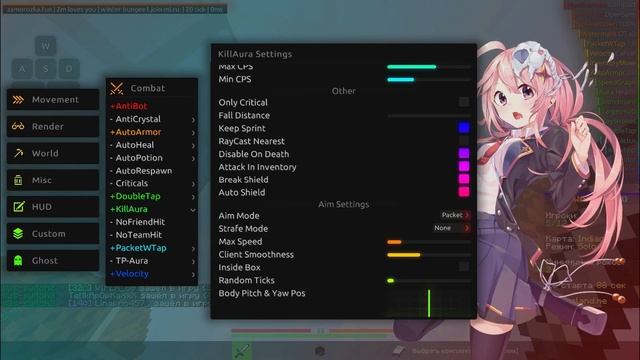This screenshot has height=360, width=640.
Task: Open the Misc category
Action: pos(53,180)
